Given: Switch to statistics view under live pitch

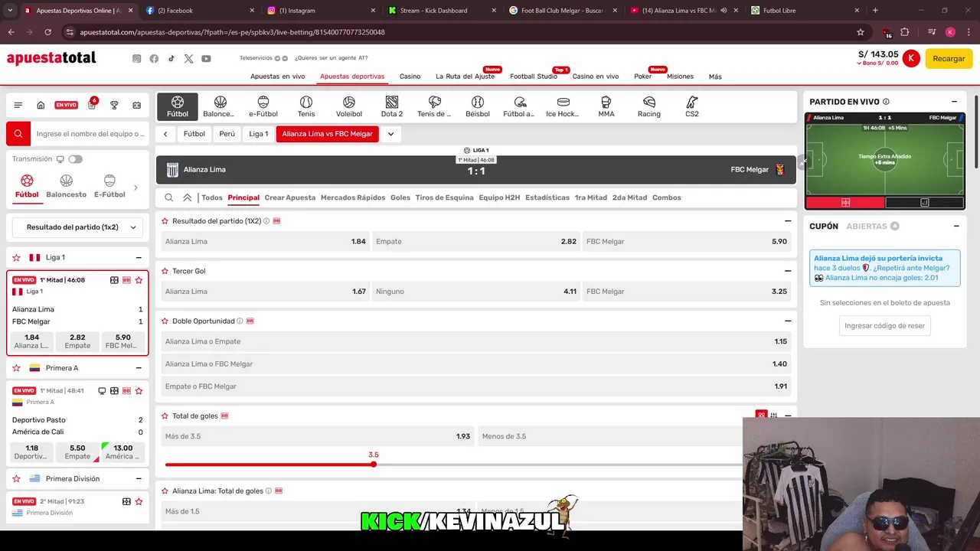Looking at the screenshot, I should point(925,203).
